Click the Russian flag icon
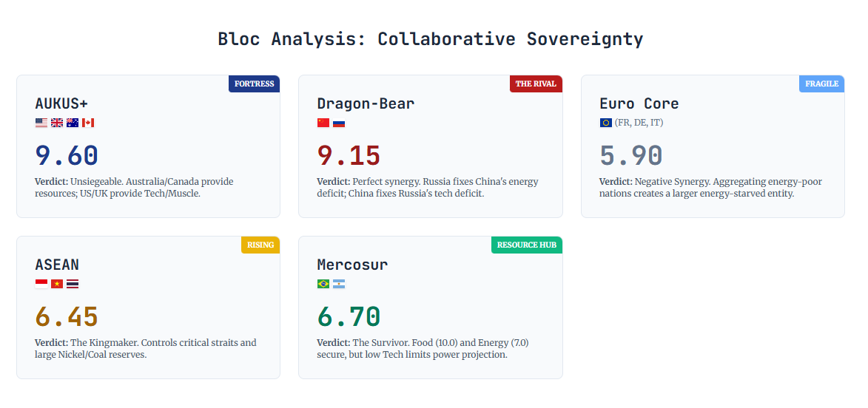The width and height of the screenshot is (868, 408). point(339,123)
